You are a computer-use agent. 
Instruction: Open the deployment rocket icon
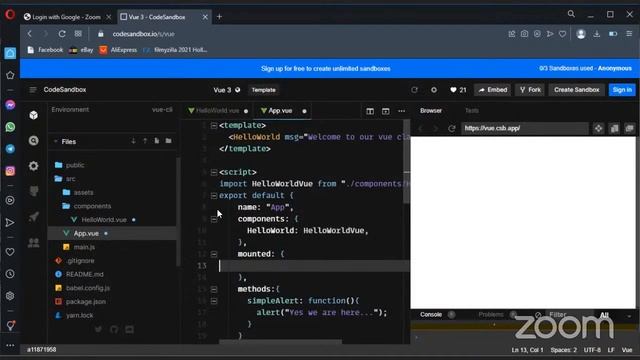tap(33, 217)
